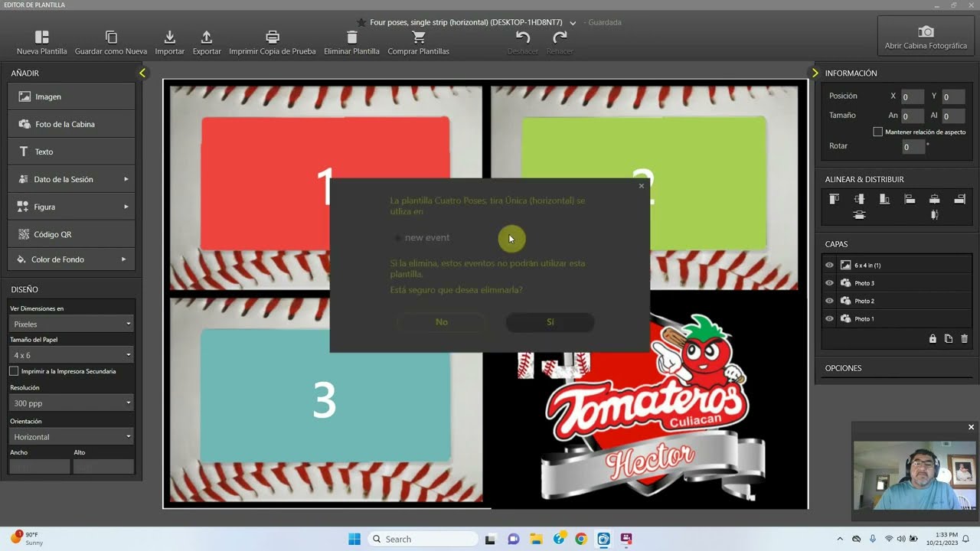Open Comprar Plantillas shopping cart
Viewport: 980px width, 551px height.
tap(418, 37)
